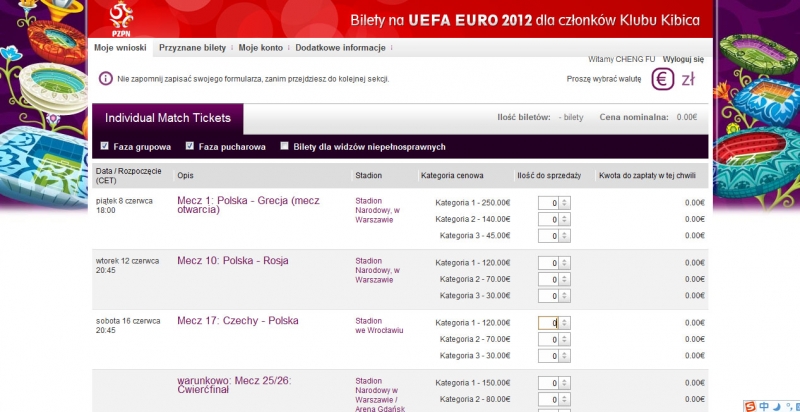Adjust stepper arrows for Polska-Rosja Kategoria 1

coord(564,263)
